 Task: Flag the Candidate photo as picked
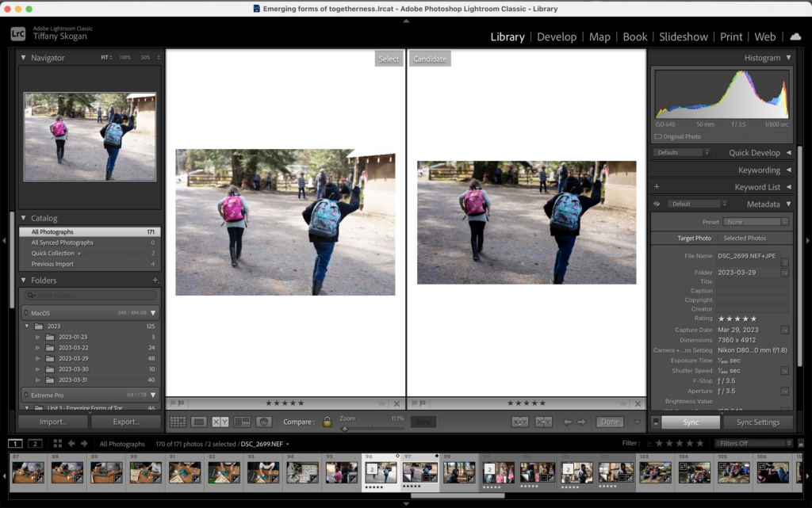point(414,403)
